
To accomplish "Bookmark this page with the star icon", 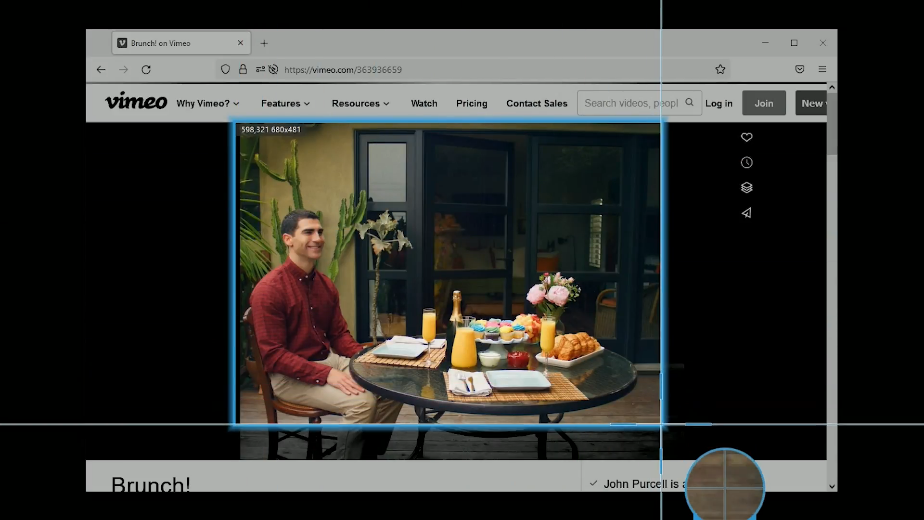I will 720,70.
